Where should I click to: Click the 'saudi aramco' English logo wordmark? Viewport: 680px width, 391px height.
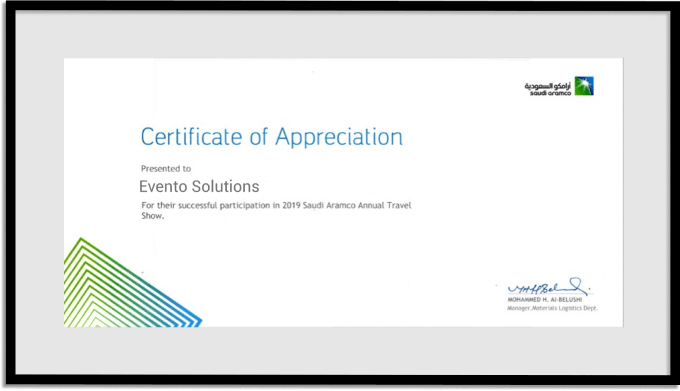(550, 93)
